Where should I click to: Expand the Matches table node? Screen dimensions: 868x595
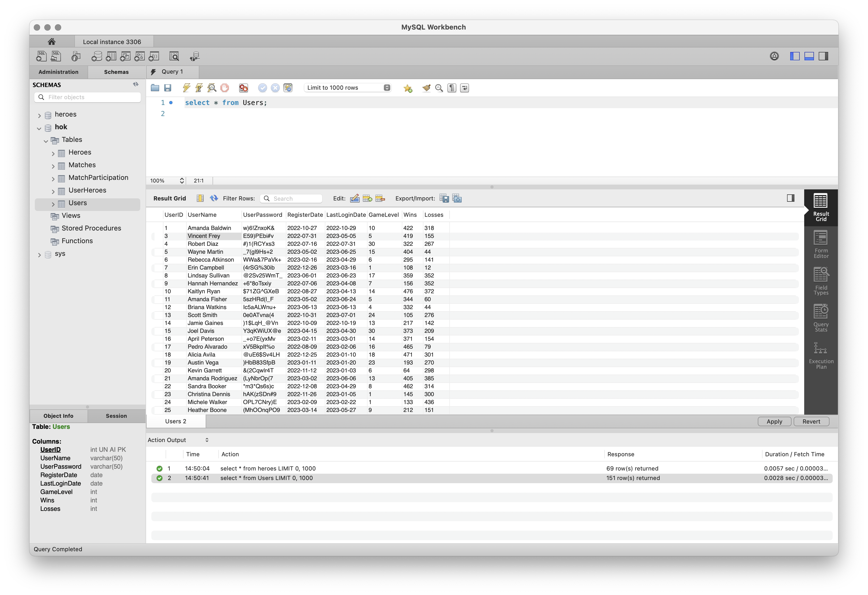click(x=54, y=165)
